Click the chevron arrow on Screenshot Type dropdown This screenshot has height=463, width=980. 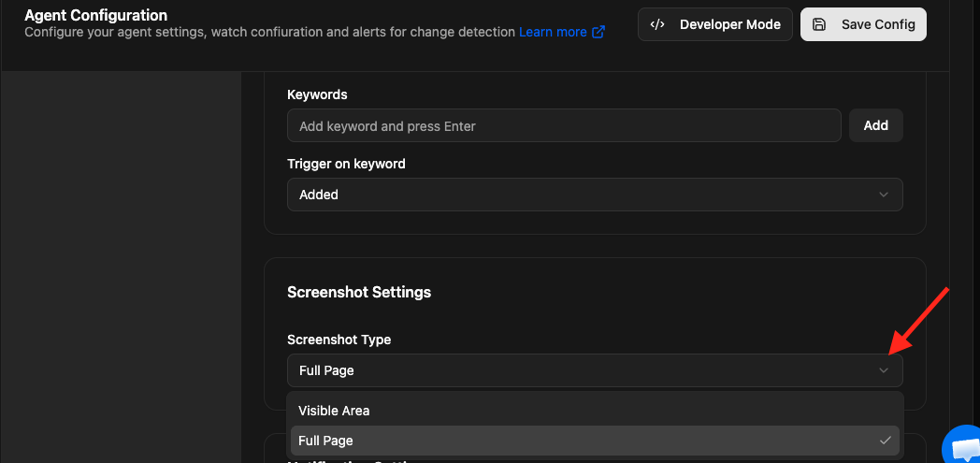point(884,370)
